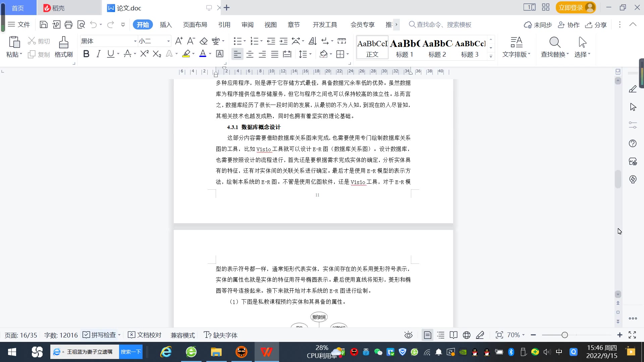Expand zoom percentage 70% dropdown

click(523, 335)
